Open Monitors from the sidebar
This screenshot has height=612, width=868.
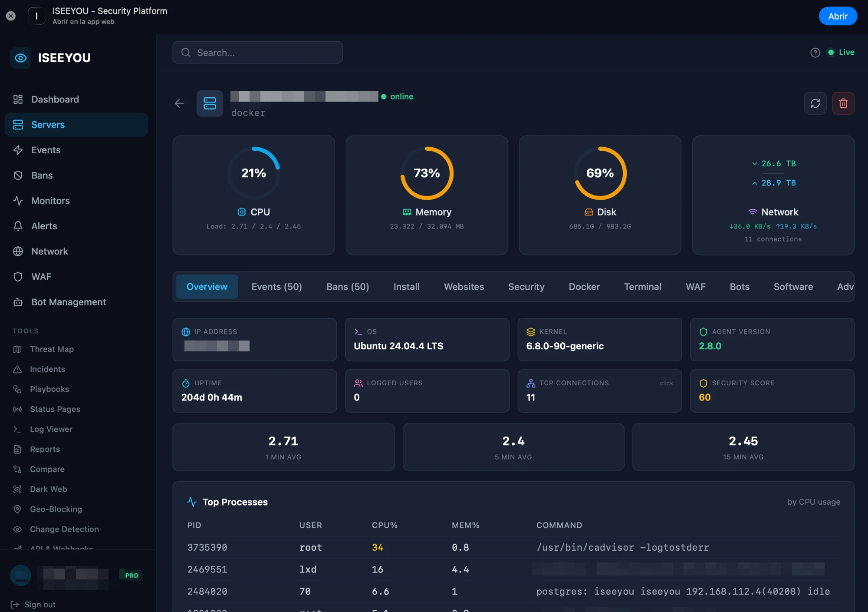click(x=76, y=201)
